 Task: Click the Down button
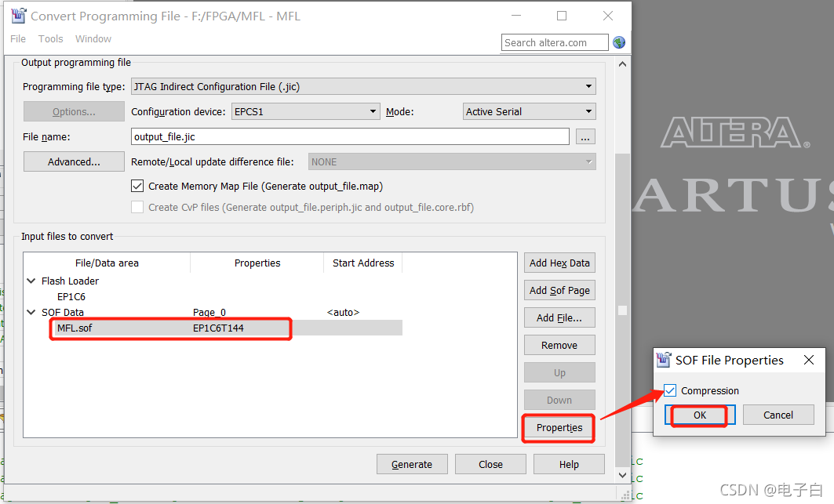tap(559, 401)
